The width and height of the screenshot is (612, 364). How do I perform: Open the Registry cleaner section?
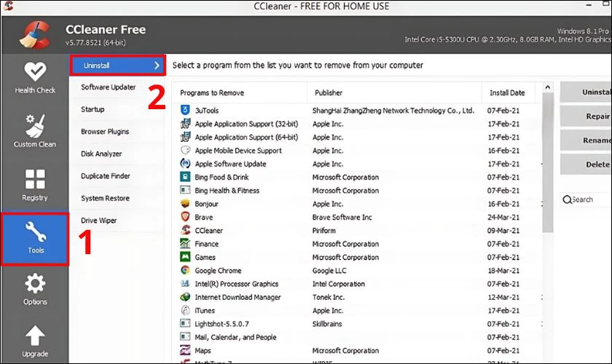(35, 185)
